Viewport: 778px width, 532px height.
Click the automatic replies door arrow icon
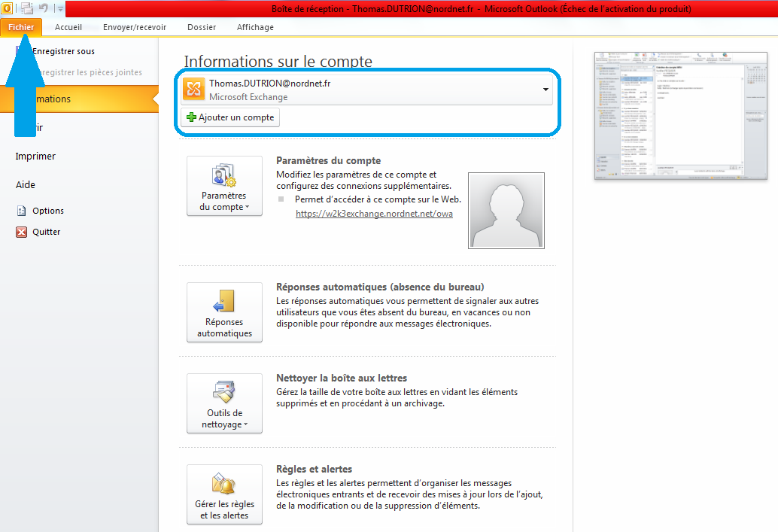tap(223, 301)
